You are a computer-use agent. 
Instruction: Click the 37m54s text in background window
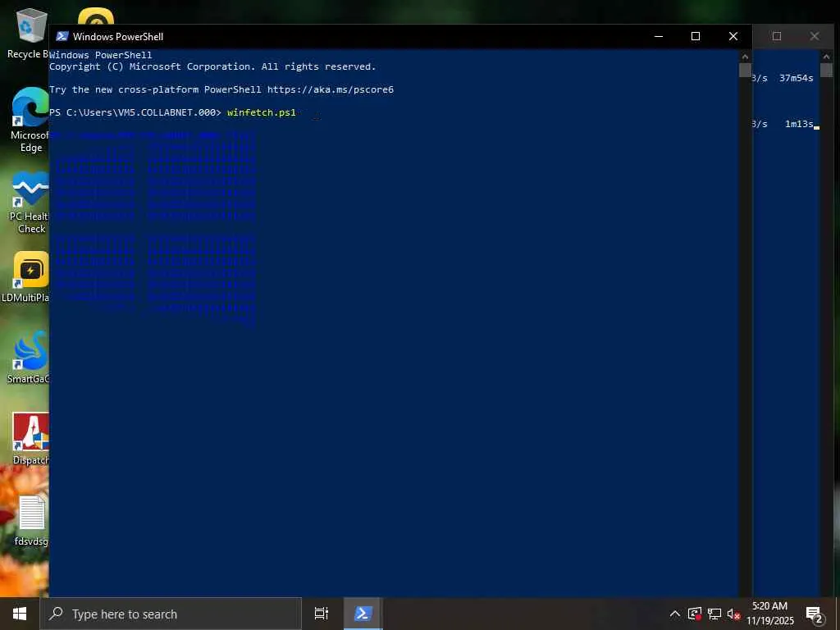coord(796,78)
